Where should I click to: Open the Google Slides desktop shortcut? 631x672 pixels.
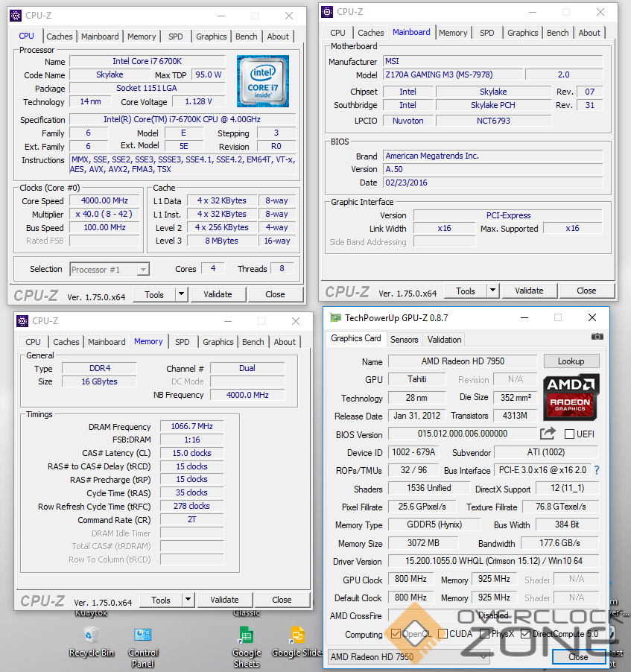297,635
